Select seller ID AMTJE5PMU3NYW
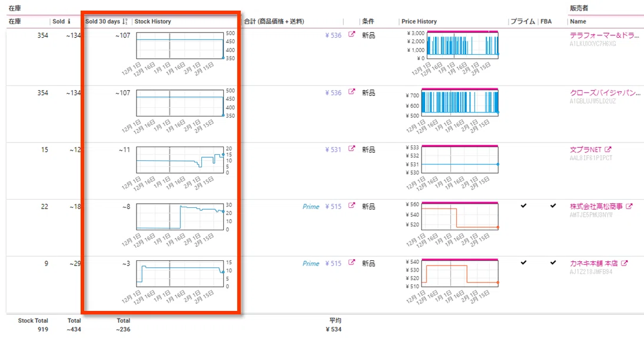The image size is (644, 338). click(591, 214)
